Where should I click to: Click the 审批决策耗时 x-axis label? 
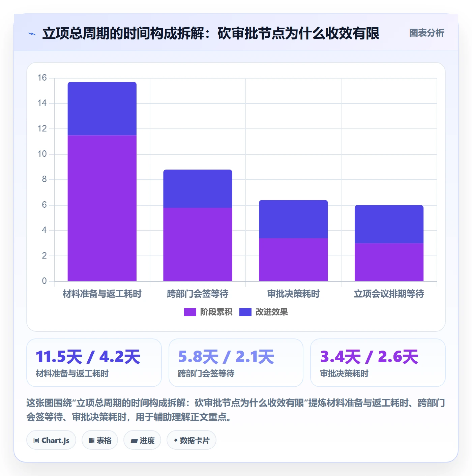click(293, 294)
